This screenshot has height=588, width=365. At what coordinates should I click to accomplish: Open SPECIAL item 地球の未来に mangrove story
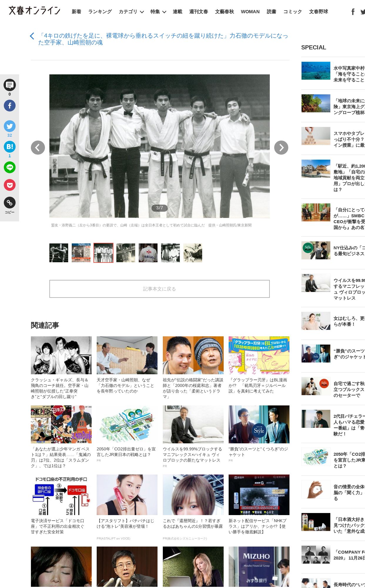pos(333,106)
